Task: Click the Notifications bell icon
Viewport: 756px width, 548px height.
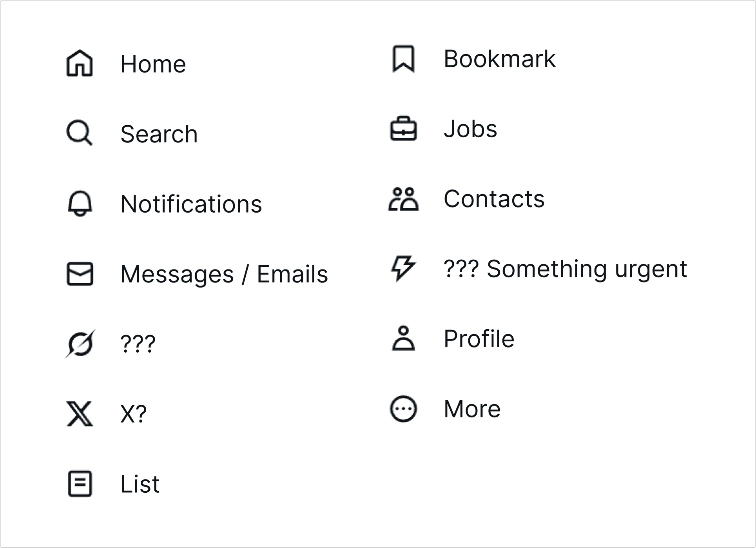Action: tap(80, 204)
